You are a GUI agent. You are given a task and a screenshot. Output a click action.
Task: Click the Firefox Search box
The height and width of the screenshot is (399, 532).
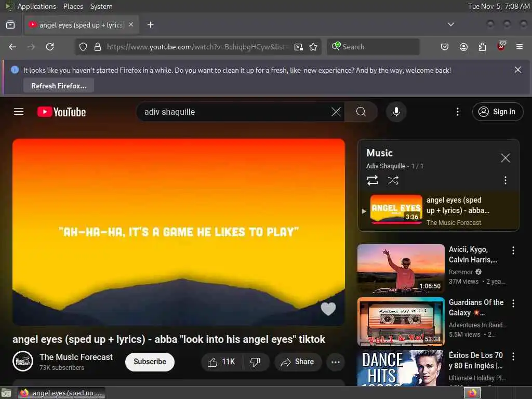click(x=373, y=47)
